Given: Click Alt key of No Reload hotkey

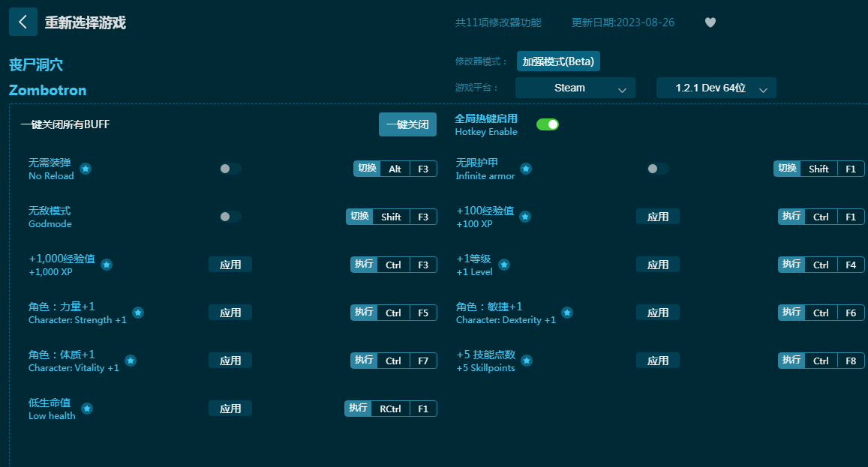Looking at the screenshot, I should (x=395, y=169).
